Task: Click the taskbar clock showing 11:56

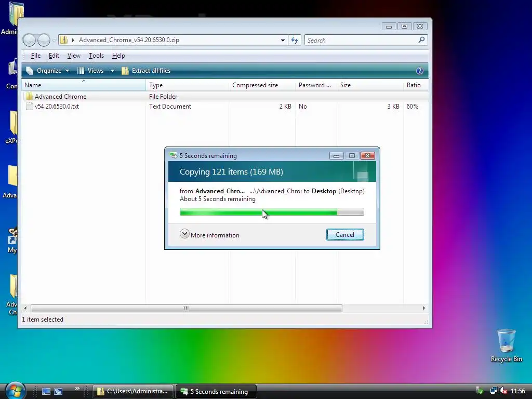Action: (x=518, y=391)
